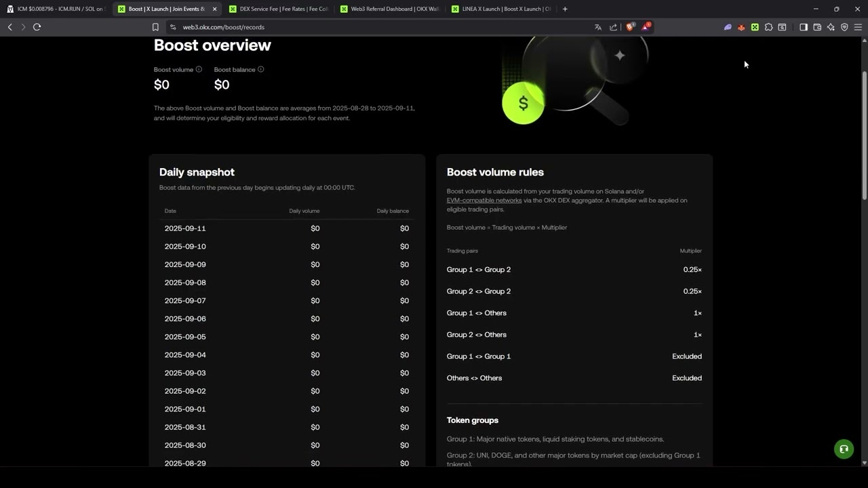The height and width of the screenshot is (488, 868).
Task: Click the translate page icon
Action: 598,27
